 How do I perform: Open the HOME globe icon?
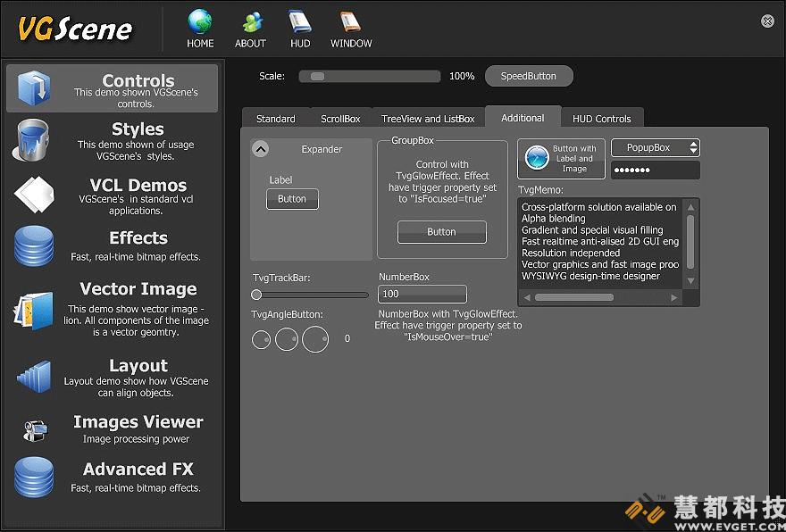point(200,22)
